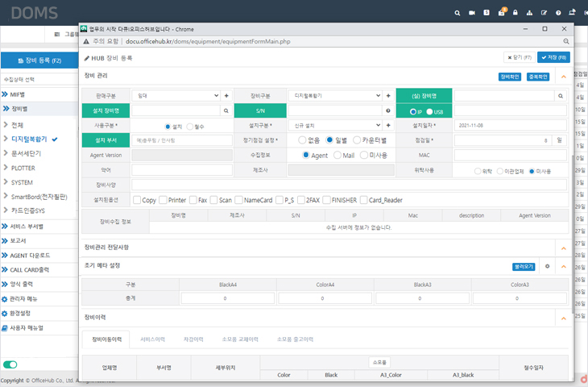Open 환경설정 gear item in sidebar
This screenshot has height=387, width=588.
[x=16, y=314]
